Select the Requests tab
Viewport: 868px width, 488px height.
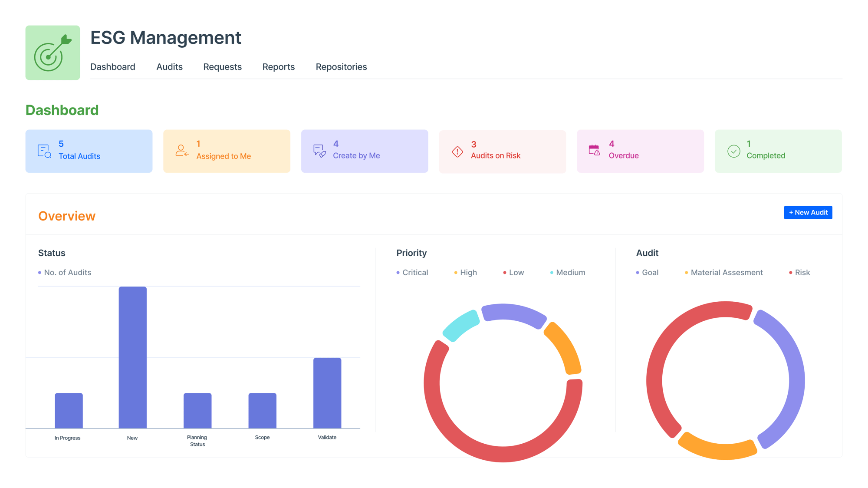coord(222,67)
